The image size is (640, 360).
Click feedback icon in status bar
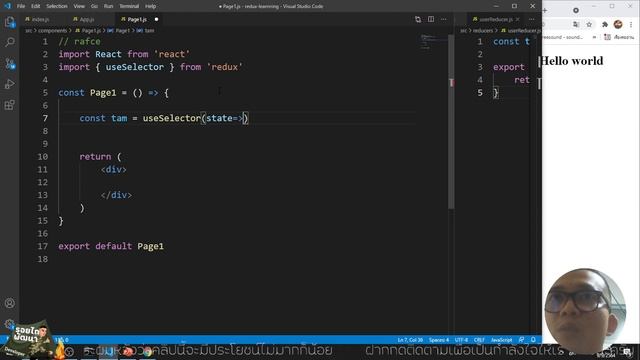[x=521, y=340]
